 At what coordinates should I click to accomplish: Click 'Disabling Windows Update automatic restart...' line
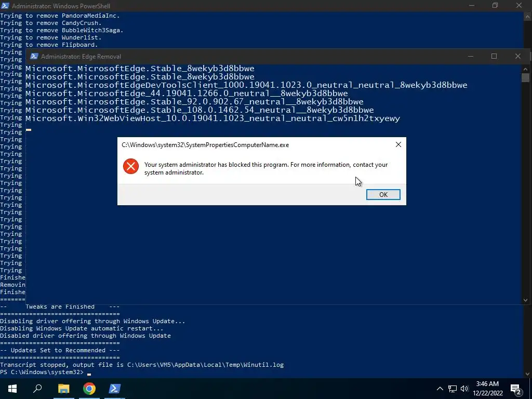(x=82, y=328)
